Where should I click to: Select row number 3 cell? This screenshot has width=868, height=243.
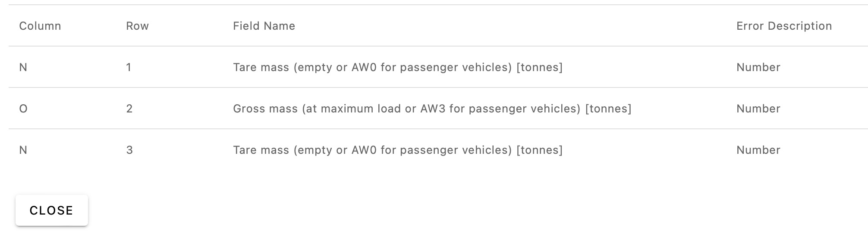(129, 150)
